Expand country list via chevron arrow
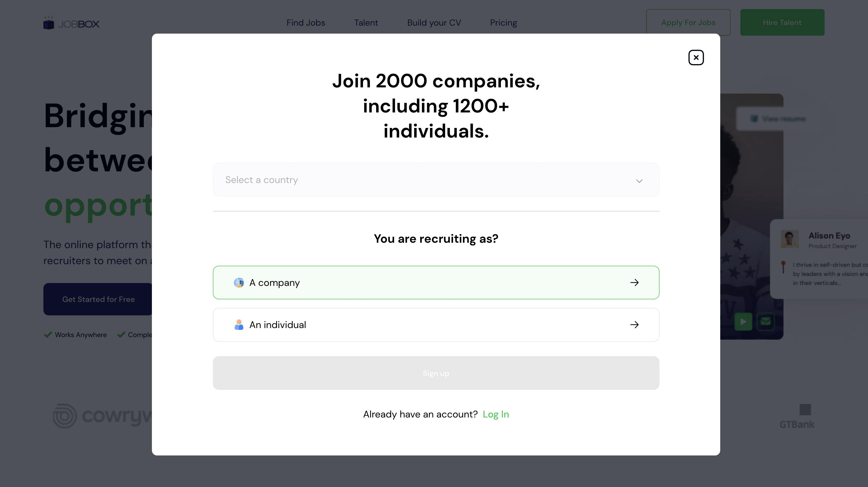Screen dimensions: 868x487 (639, 181)
